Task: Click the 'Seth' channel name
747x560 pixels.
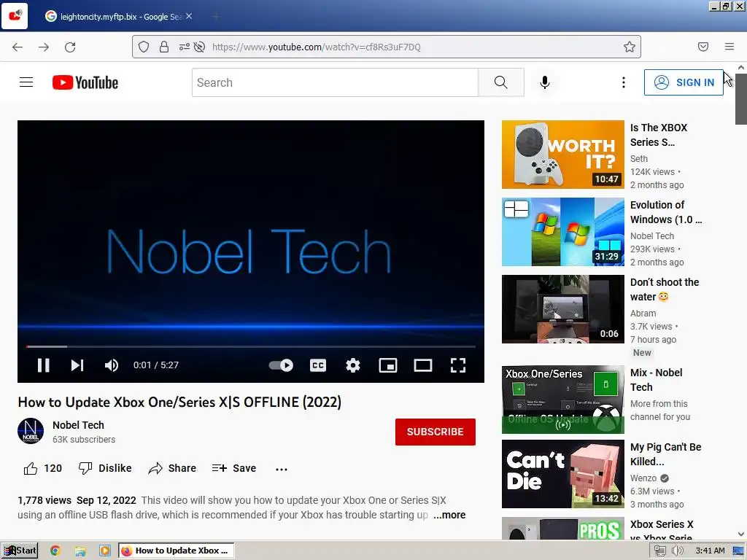Action: pyautogui.click(x=639, y=158)
